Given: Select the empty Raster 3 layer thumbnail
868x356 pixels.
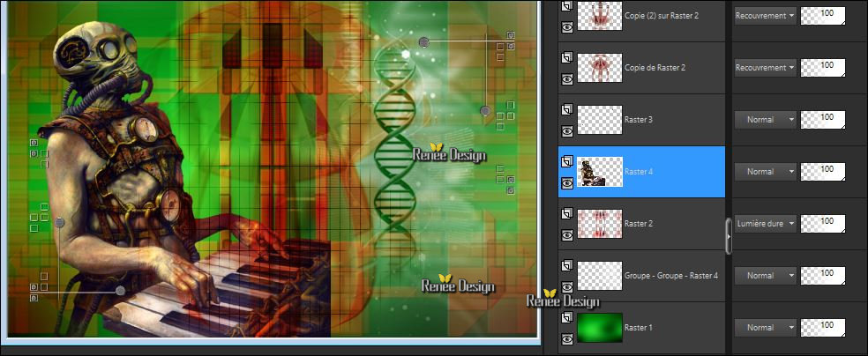Looking at the screenshot, I should (x=600, y=120).
